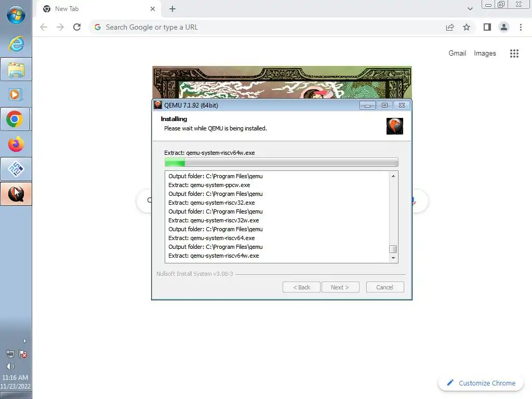Click QEMU installer title bar icon

(x=158, y=105)
